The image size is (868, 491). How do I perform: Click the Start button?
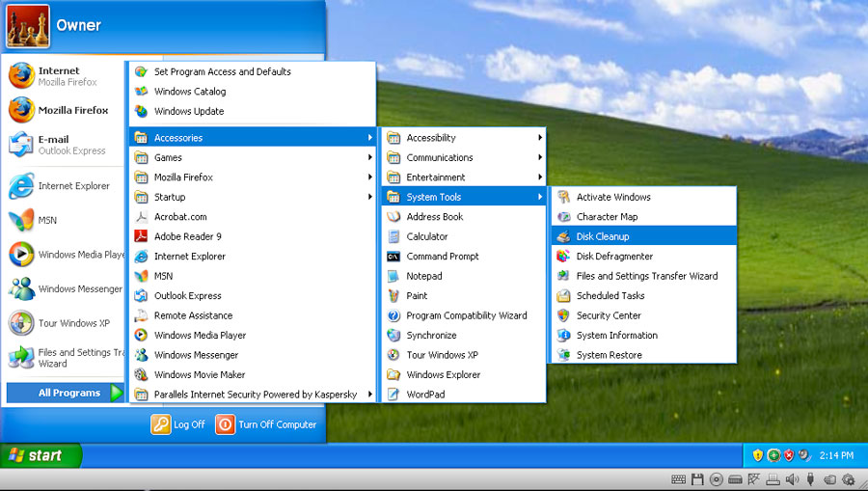point(41,455)
